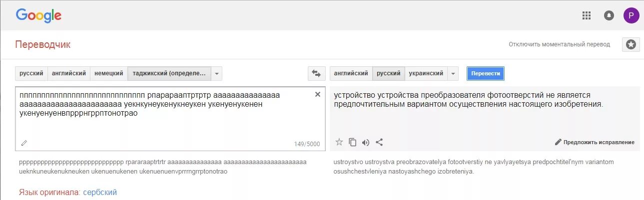The image size is (644, 200).
Task: Save translation with the star icon
Action: coord(339,142)
